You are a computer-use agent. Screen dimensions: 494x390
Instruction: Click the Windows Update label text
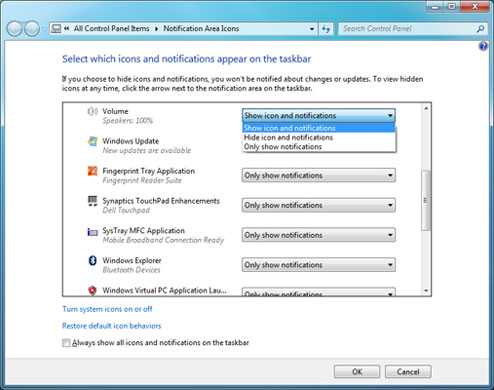(131, 141)
